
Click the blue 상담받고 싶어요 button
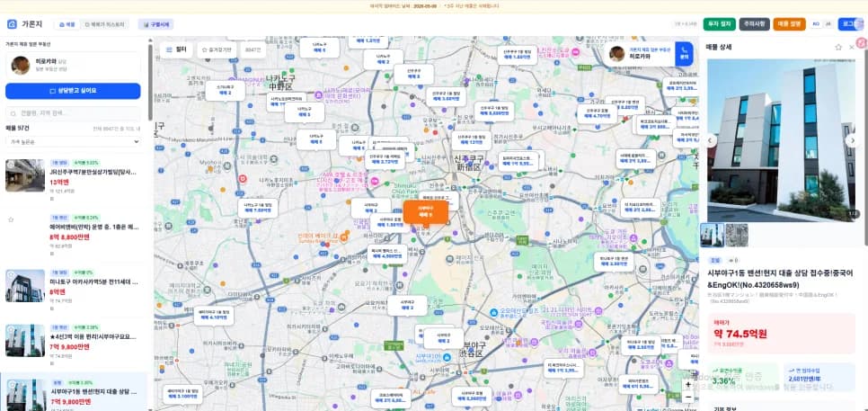[x=73, y=91]
